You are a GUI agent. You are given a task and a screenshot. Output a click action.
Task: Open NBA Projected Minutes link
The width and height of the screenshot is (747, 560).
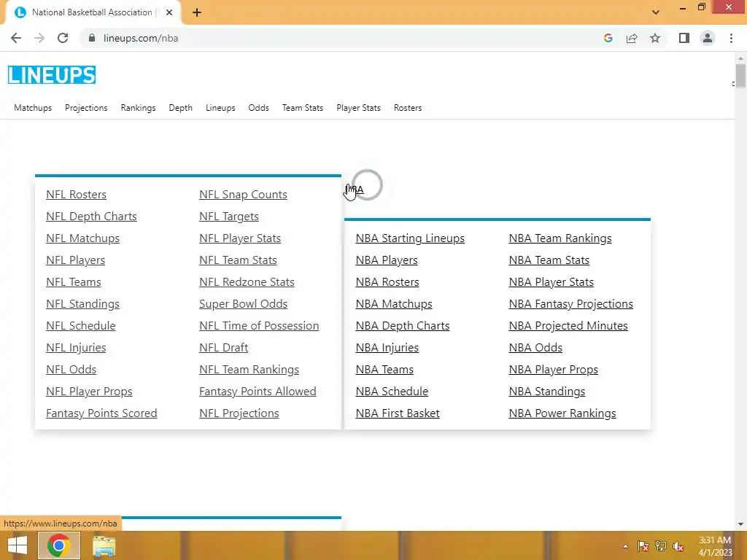[568, 326]
